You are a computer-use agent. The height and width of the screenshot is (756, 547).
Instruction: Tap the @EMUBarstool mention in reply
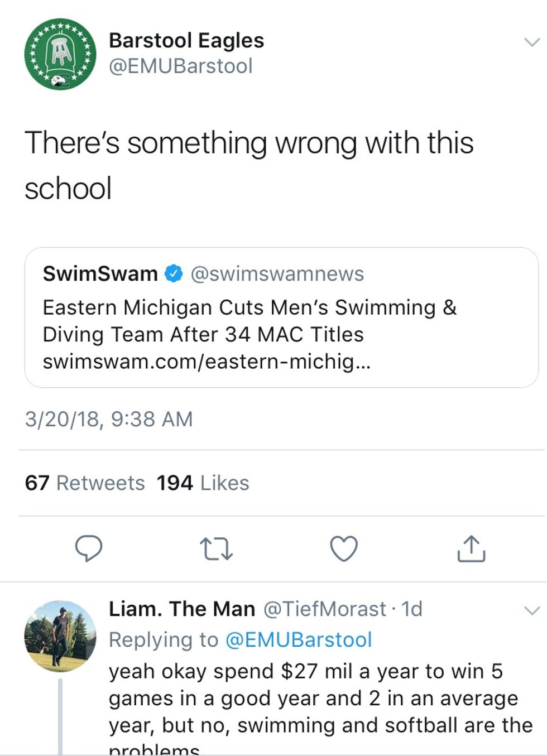tap(299, 640)
